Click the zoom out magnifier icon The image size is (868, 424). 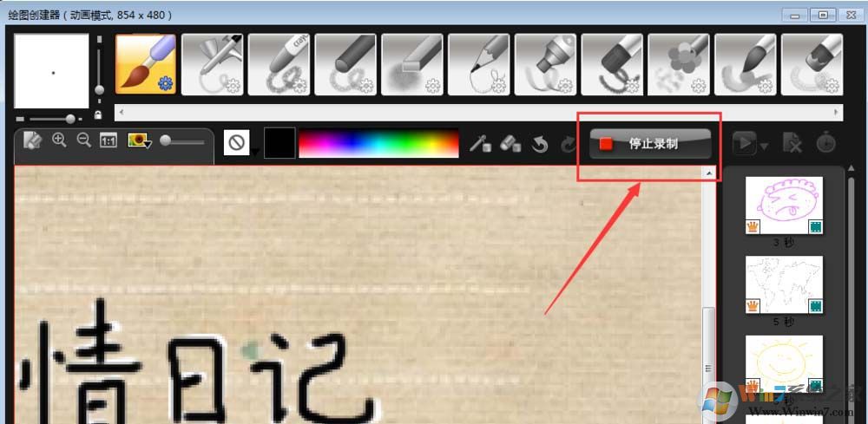click(x=83, y=140)
